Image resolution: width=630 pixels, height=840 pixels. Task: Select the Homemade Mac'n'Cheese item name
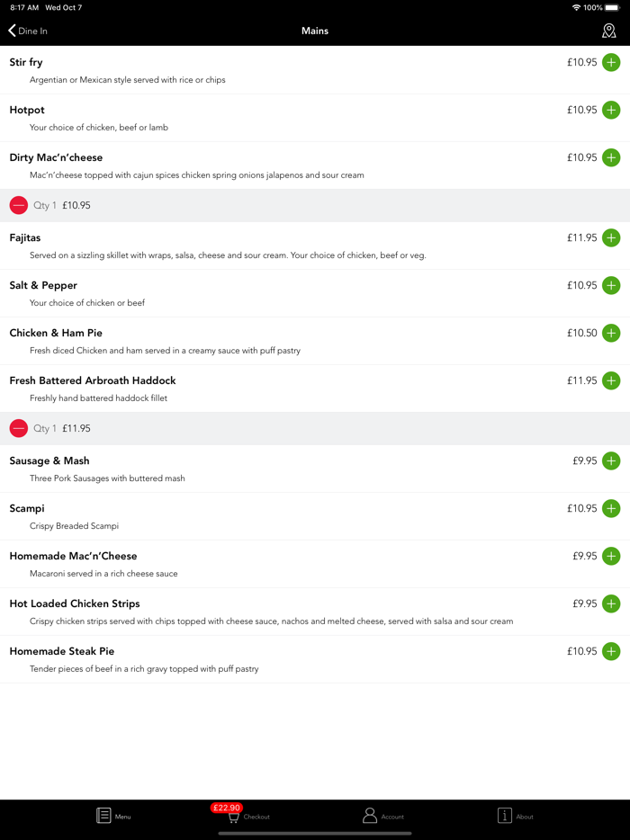tap(73, 556)
